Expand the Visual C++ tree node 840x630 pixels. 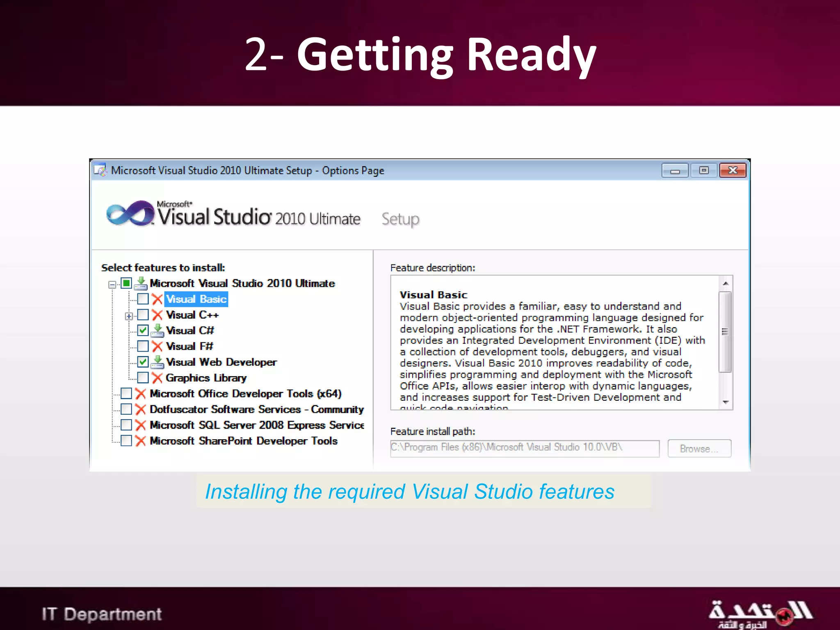[x=129, y=316]
